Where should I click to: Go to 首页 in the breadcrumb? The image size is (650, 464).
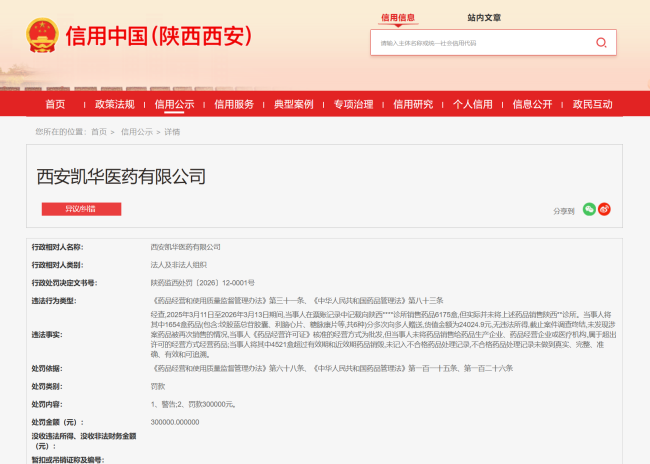pos(99,132)
